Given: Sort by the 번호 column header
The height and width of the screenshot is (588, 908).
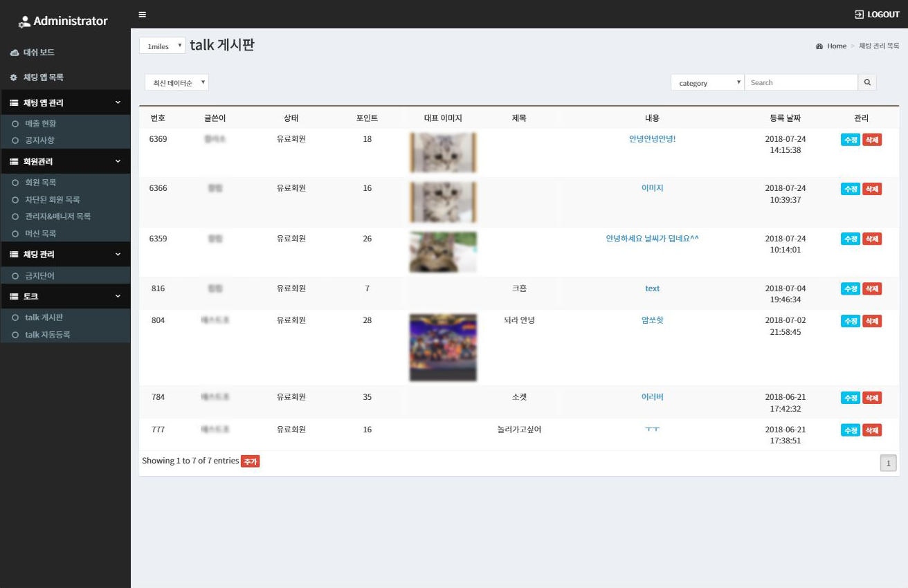Looking at the screenshot, I should tap(158, 118).
